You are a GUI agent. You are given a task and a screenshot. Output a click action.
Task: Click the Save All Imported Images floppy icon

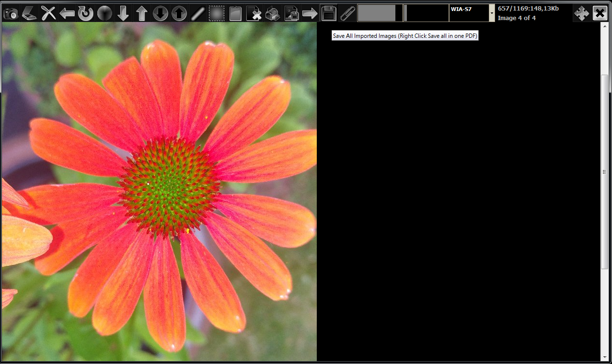(x=329, y=13)
